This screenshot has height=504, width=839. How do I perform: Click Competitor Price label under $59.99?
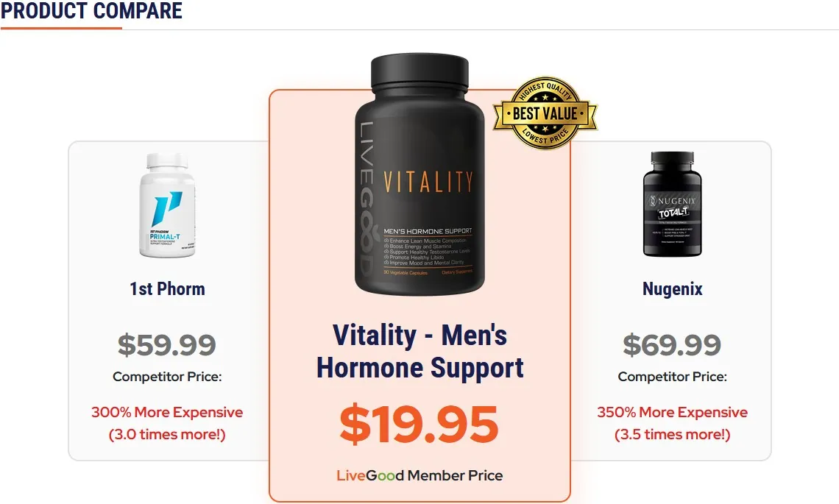(x=167, y=377)
